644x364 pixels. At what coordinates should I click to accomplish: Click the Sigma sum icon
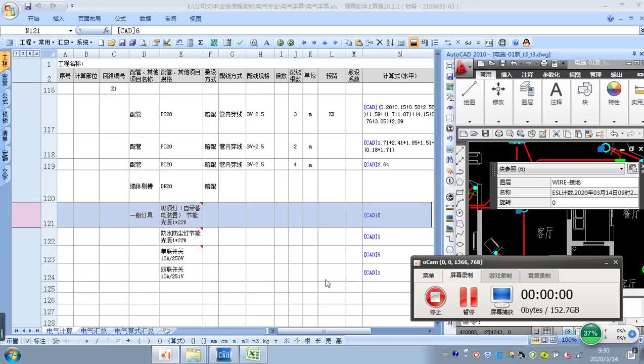click(201, 43)
